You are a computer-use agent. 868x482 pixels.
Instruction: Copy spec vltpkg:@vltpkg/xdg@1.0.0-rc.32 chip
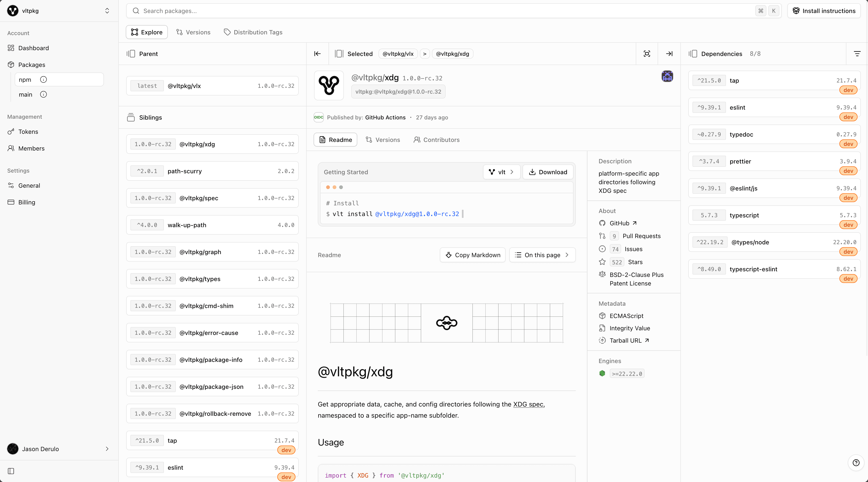point(398,92)
